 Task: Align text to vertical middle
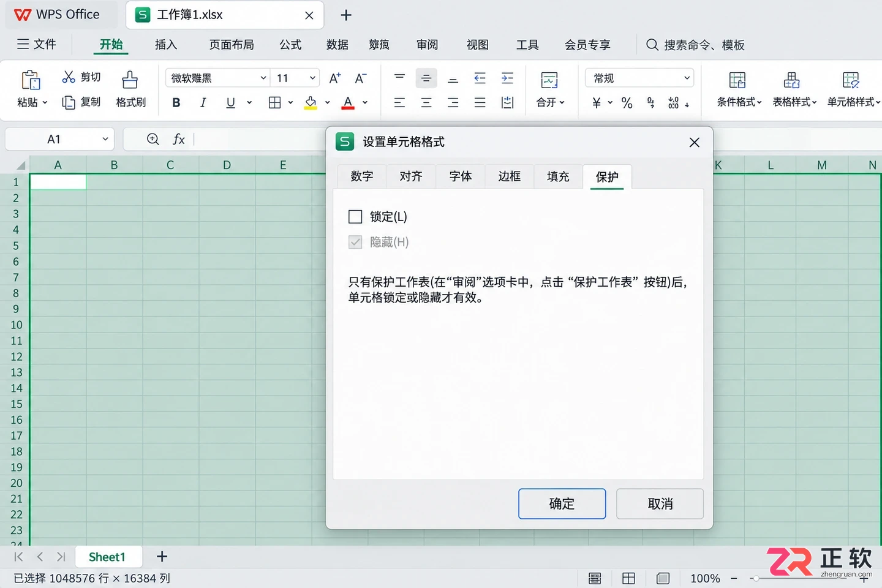click(426, 78)
